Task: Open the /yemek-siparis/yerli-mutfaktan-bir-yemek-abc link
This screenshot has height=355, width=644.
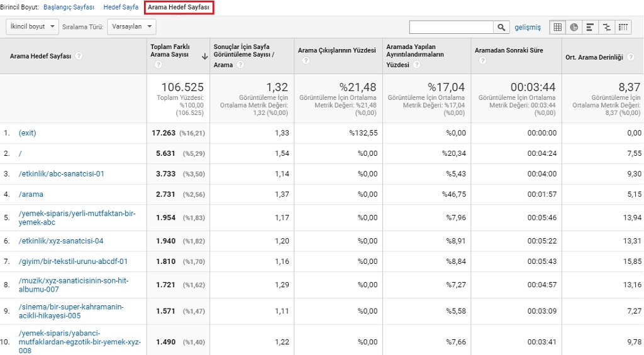Action: [77, 218]
